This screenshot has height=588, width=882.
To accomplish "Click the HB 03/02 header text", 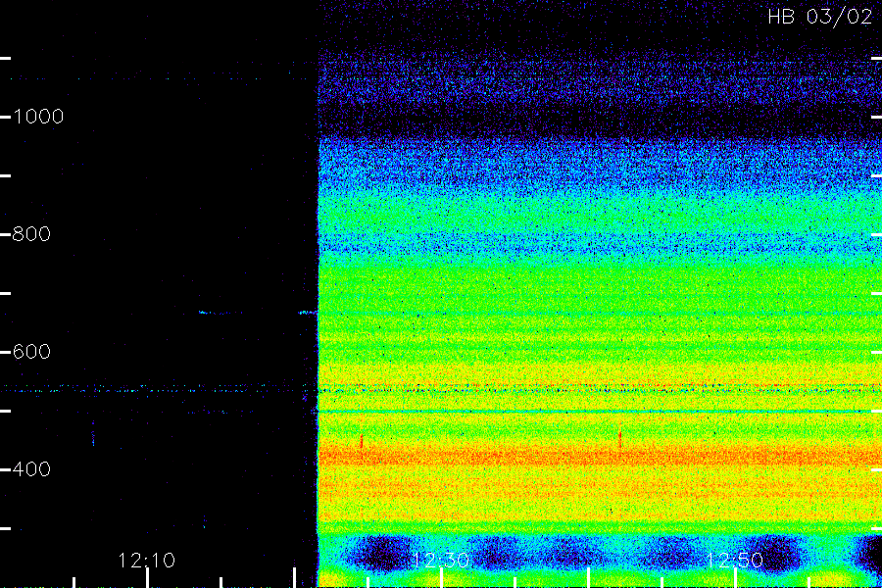I will coord(820,17).
